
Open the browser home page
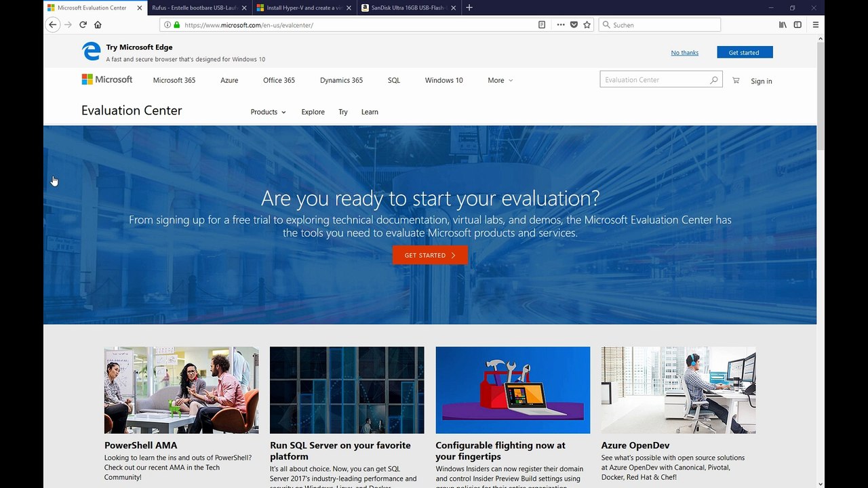[98, 24]
